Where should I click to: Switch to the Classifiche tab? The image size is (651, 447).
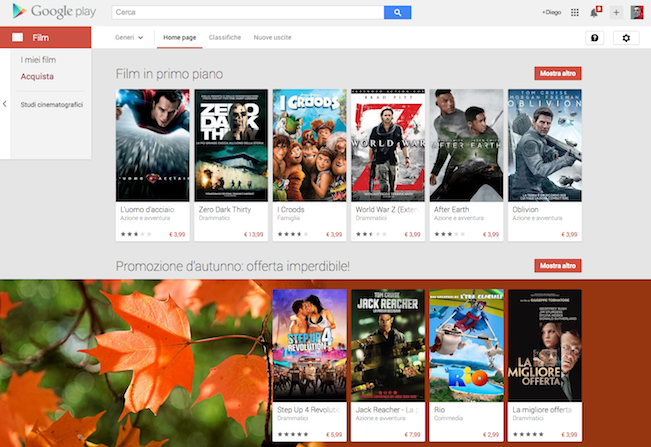click(x=224, y=37)
